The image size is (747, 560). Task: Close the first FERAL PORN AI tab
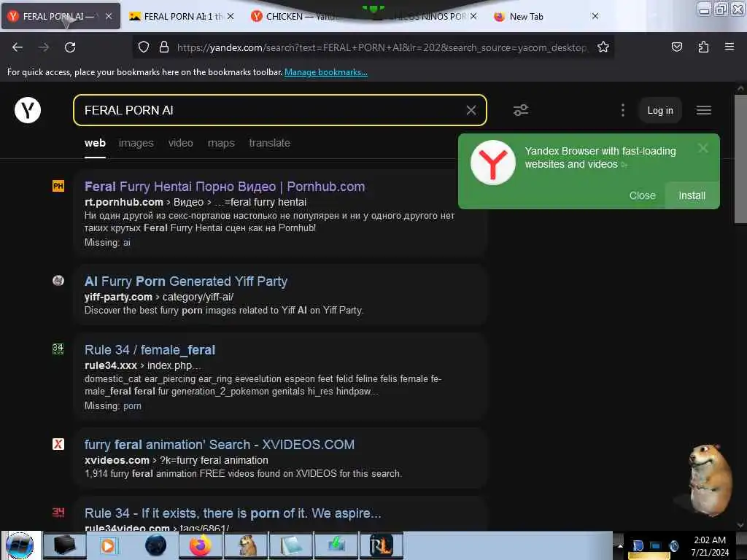[109, 16]
